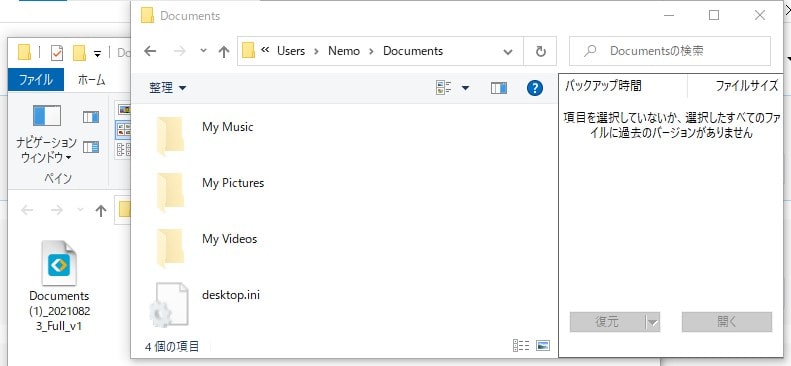
Task: Click the change view icon
Action: coord(443,88)
